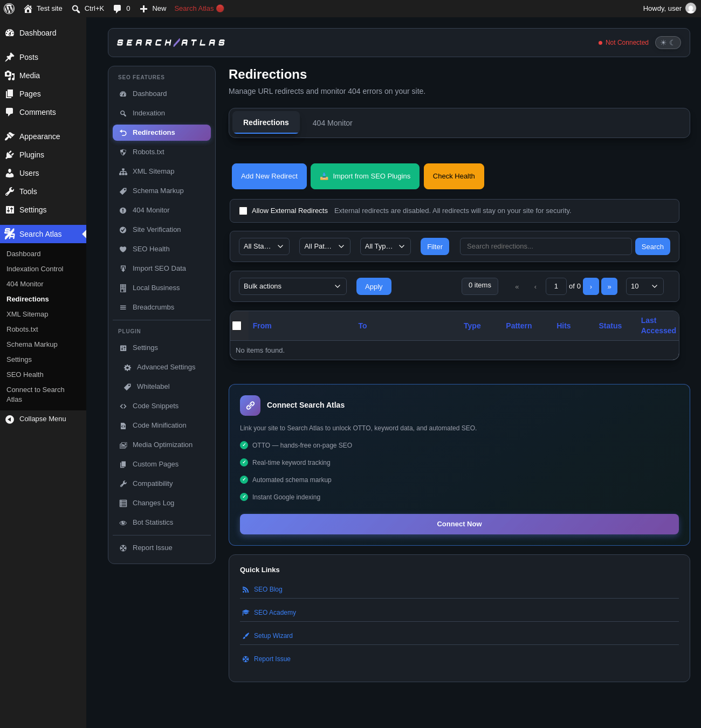Click the Not Connected status indicator
701x728 pixels.
(623, 43)
